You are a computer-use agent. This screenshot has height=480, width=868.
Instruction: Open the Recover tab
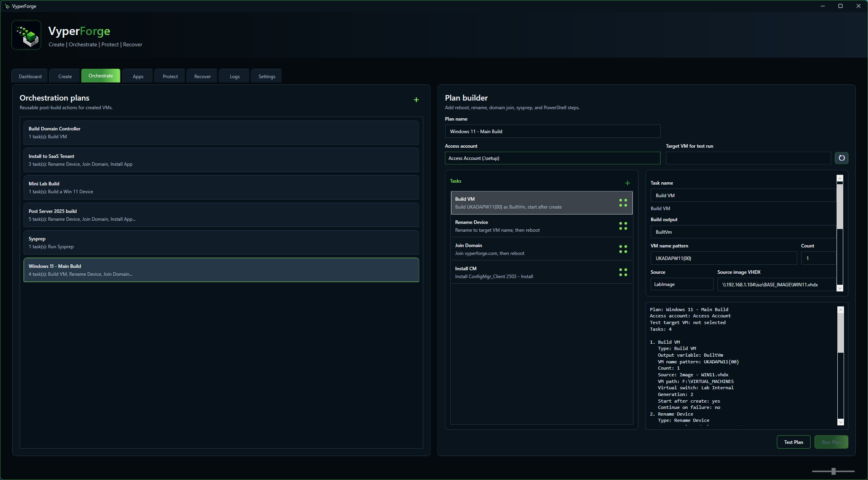202,76
